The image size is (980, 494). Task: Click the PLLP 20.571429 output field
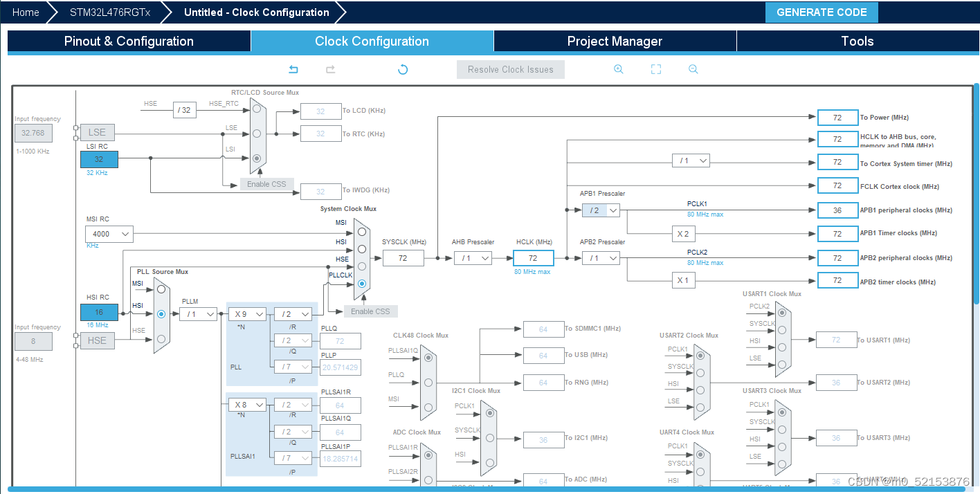pyautogui.click(x=340, y=367)
